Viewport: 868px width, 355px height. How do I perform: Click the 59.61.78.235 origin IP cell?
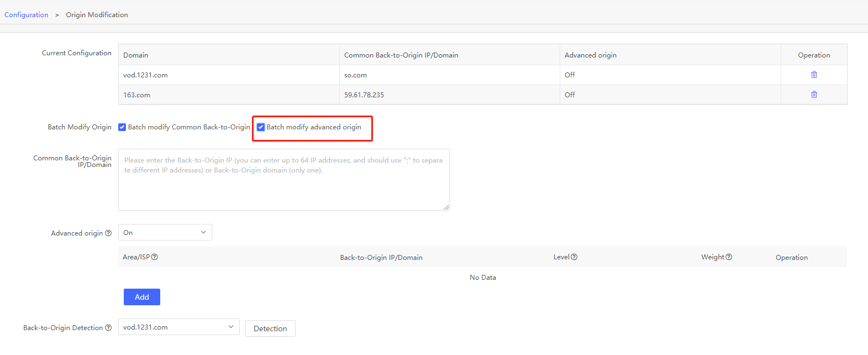coord(364,95)
